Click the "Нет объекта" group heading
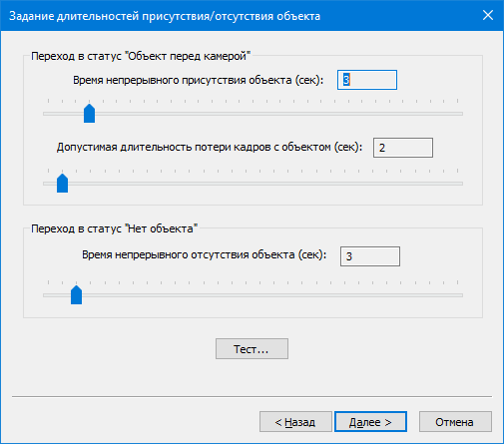The width and height of the screenshot is (504, 444). coord(114,228)
